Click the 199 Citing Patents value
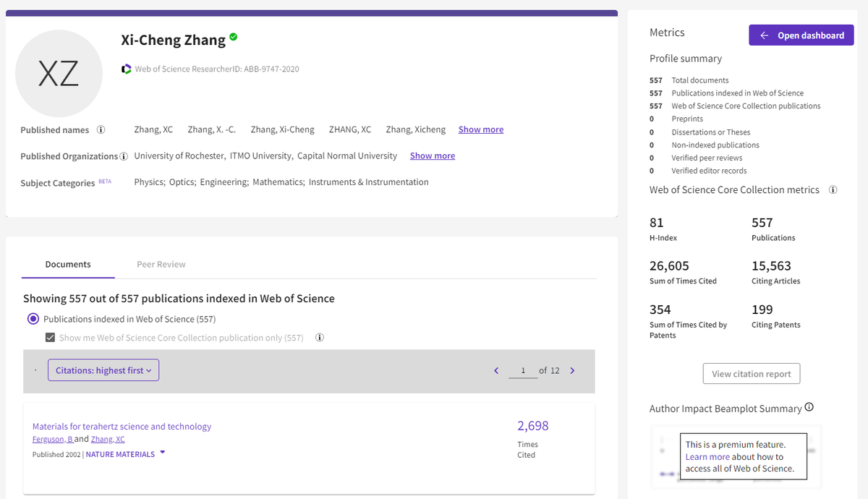868x499 pixels. coord(762,310)
